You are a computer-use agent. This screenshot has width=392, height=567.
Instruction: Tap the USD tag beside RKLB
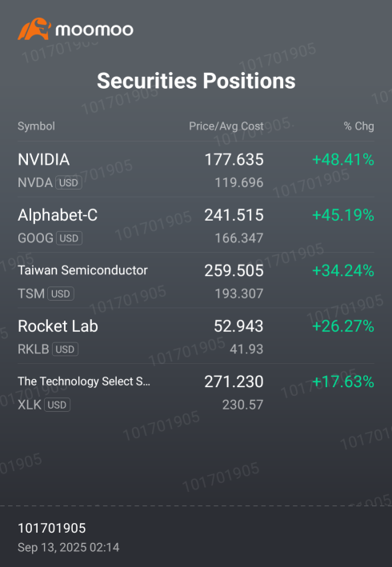(x=65, y=349)
